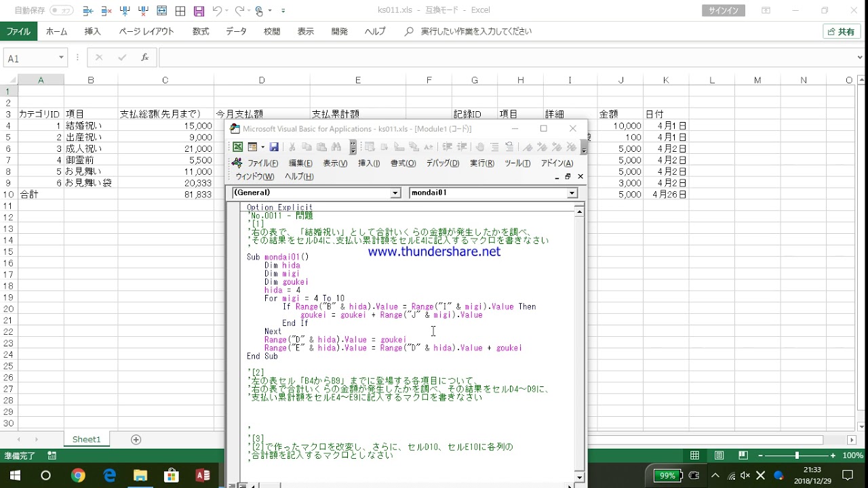Expand the Name Box dropdown arrow
This screenshot has width=868, height=488.
(61, 58)
